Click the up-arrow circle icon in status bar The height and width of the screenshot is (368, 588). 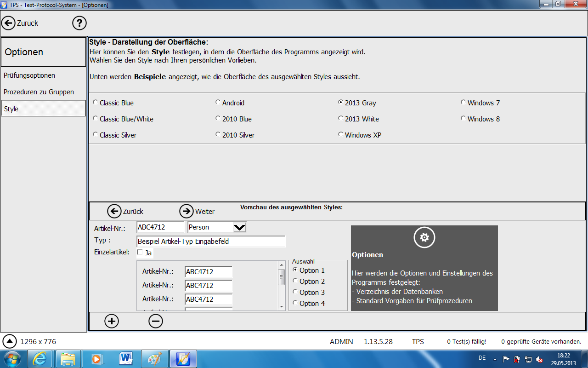(10, 341)
